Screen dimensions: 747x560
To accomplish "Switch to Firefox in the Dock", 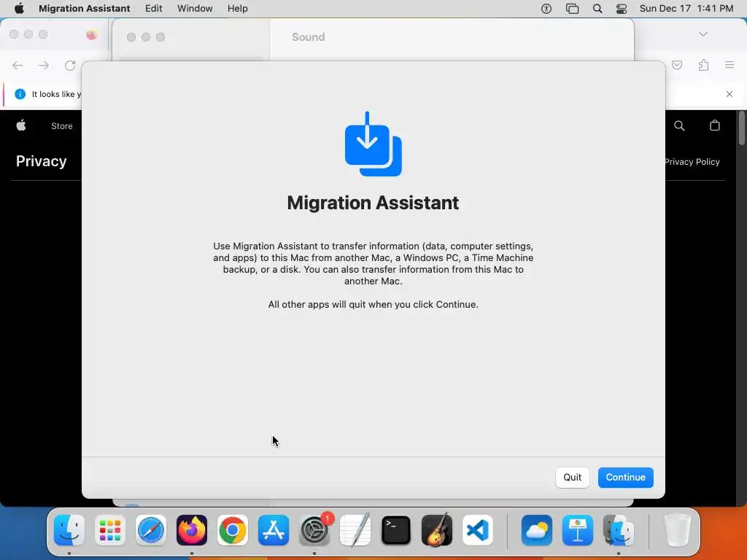I will (x=192, y=530).
